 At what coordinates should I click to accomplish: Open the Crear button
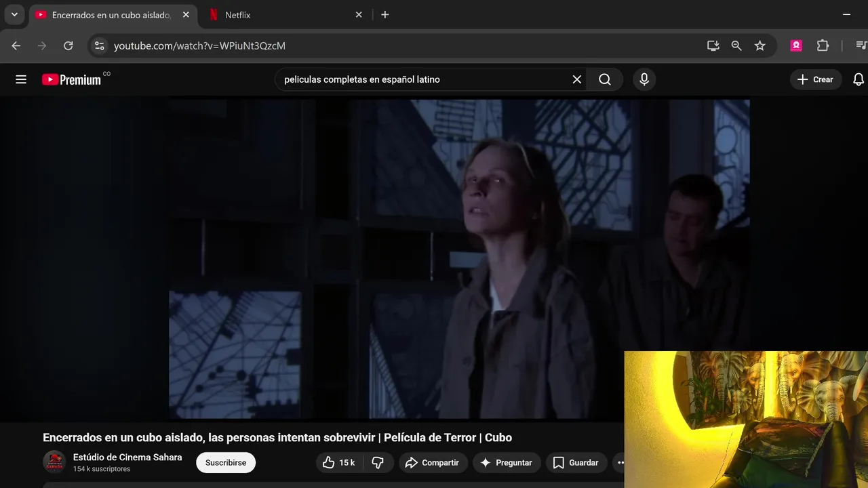pos(816,79)
